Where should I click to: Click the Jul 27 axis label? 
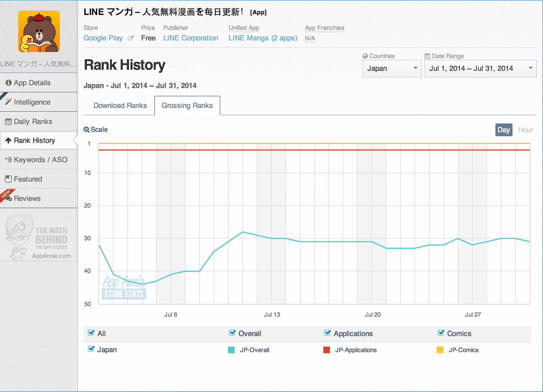tap(473, 315)
